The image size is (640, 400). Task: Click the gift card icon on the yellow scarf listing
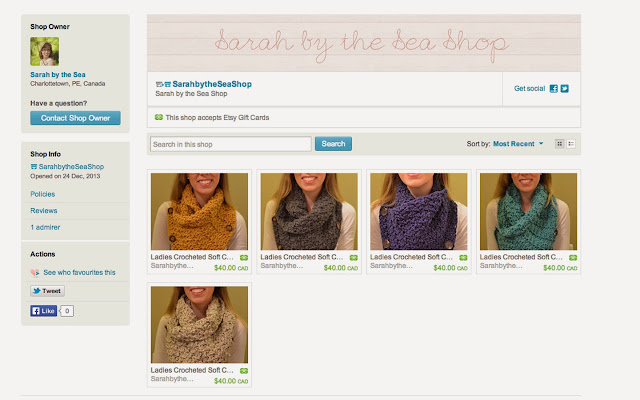pos(244,258)
